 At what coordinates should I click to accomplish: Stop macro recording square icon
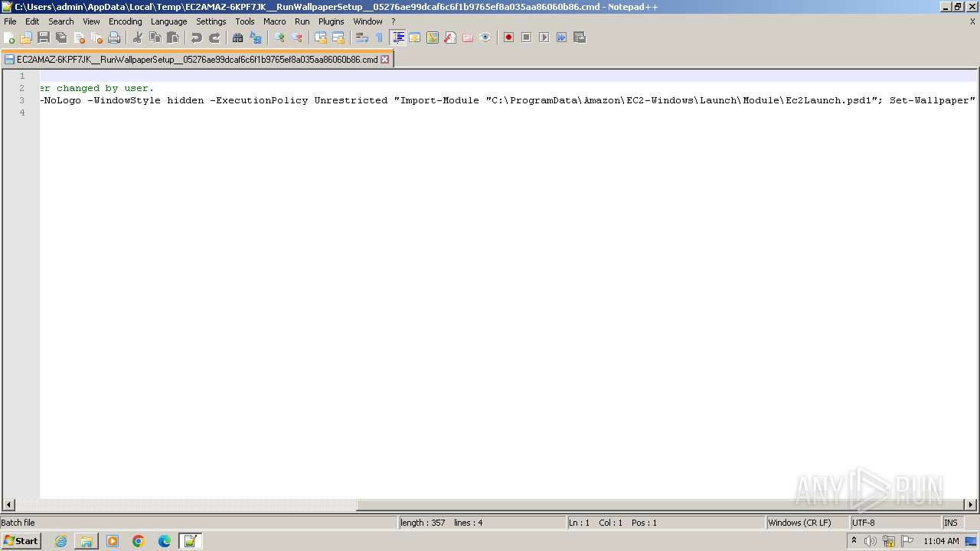[526, 37]
